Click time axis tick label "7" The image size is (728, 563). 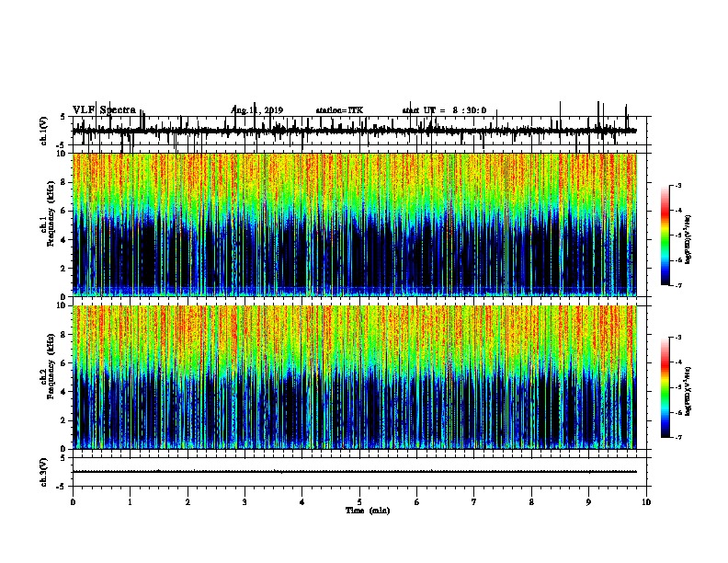(x=474, y=502)
